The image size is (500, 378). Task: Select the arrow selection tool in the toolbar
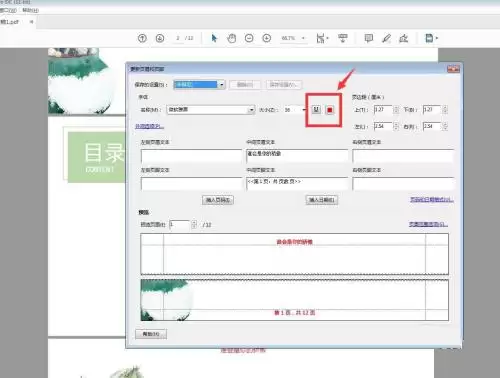coord(214,38)
